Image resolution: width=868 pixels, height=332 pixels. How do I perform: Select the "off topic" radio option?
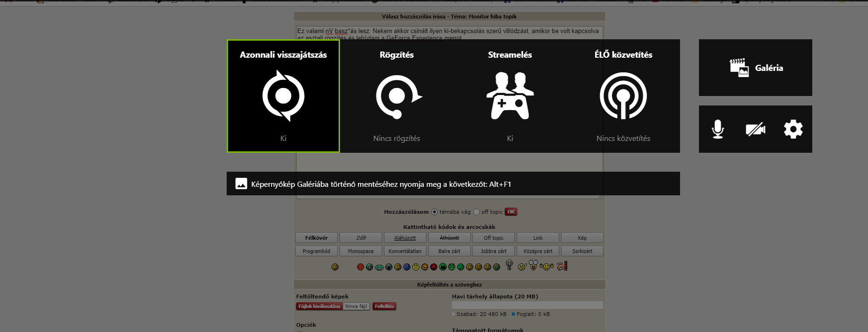click(x=477, y=212)
